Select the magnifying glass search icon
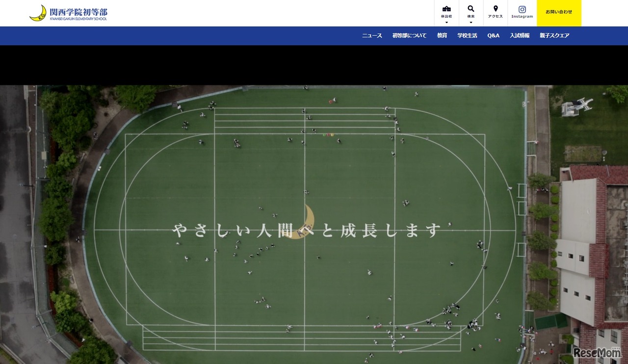The image size is (628, 364). (x=471, y=8)
